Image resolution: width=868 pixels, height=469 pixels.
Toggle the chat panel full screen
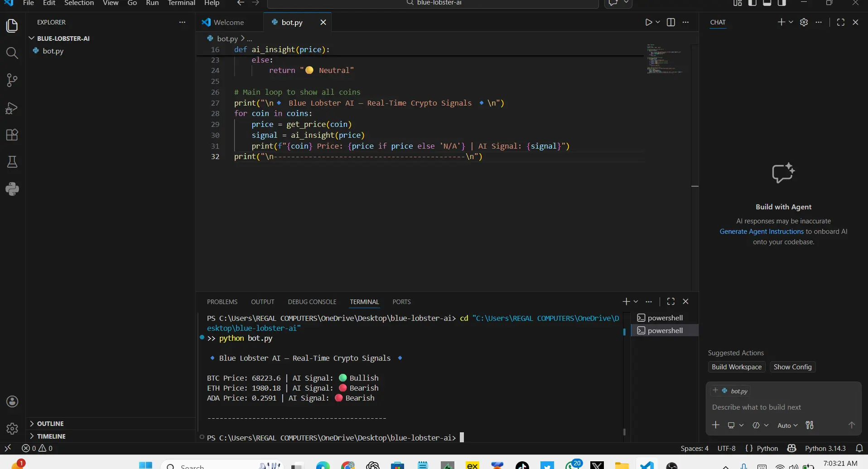pyautogui.click(x=840, y=22)
